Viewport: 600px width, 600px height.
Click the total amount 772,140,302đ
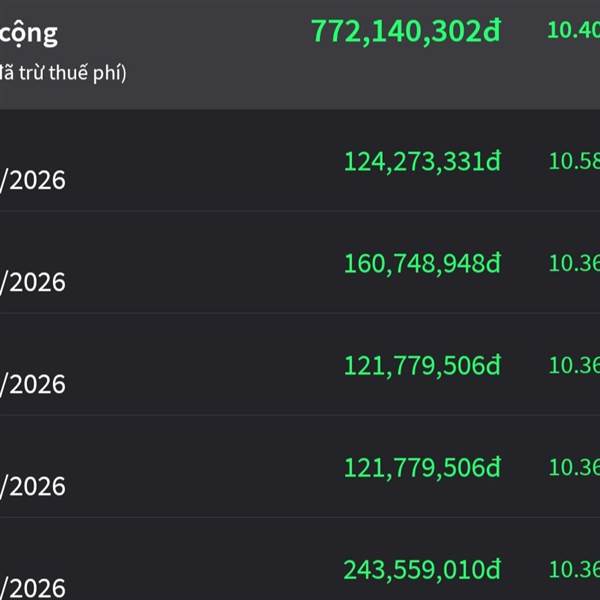coord(405,31)
